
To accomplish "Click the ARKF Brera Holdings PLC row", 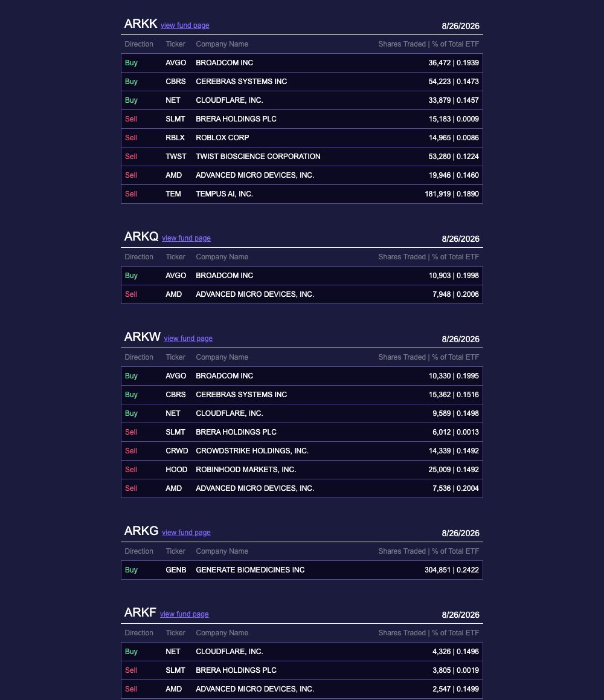I will click(x=302, y=670).
